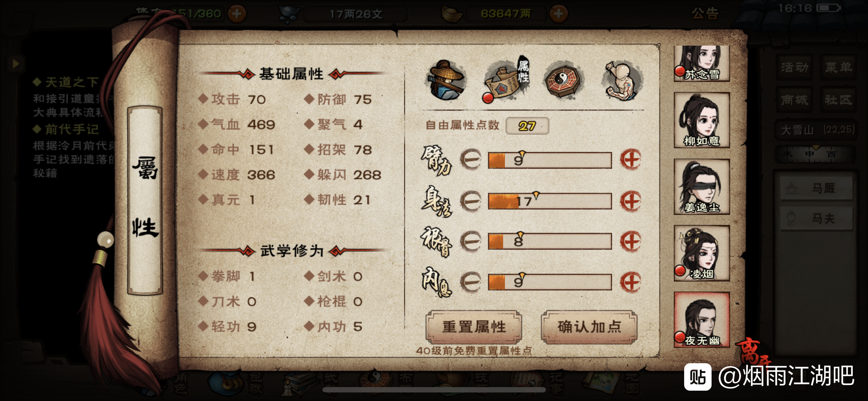Add stamina with the top-left plus icon

pyautogui.click(x=237, y=14)
